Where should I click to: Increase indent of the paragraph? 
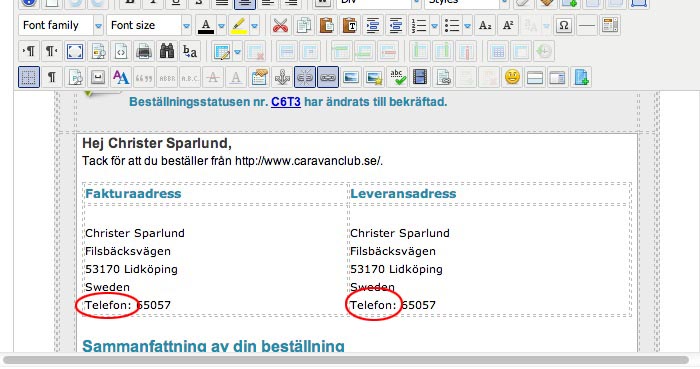[373, 25]
